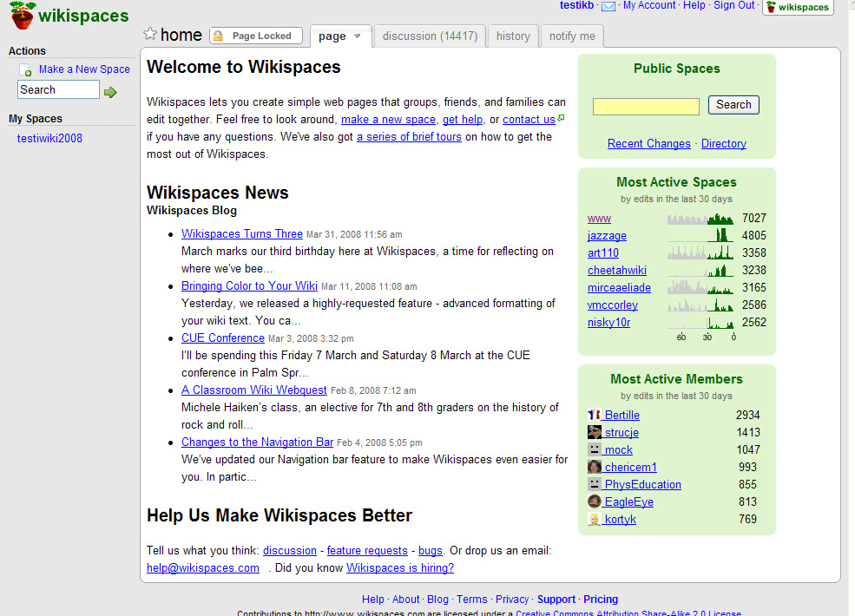Viewport: 855px width, 616px height.
Task: Open the CUE Conference post
Action: [x=223, y=338]
